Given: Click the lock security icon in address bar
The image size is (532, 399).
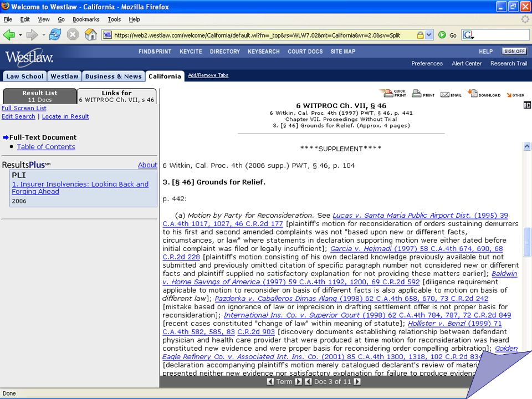Looking at the screenshot, I should (420, 35).
